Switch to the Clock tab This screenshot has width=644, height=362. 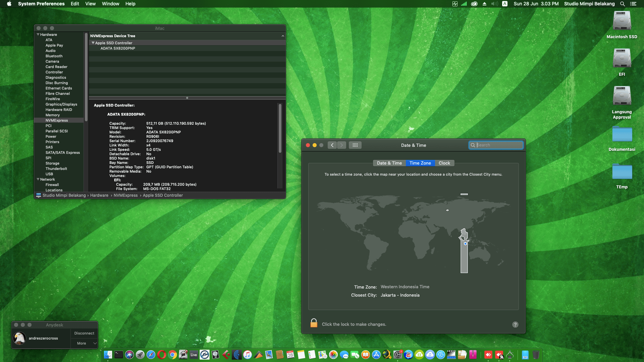444,163
